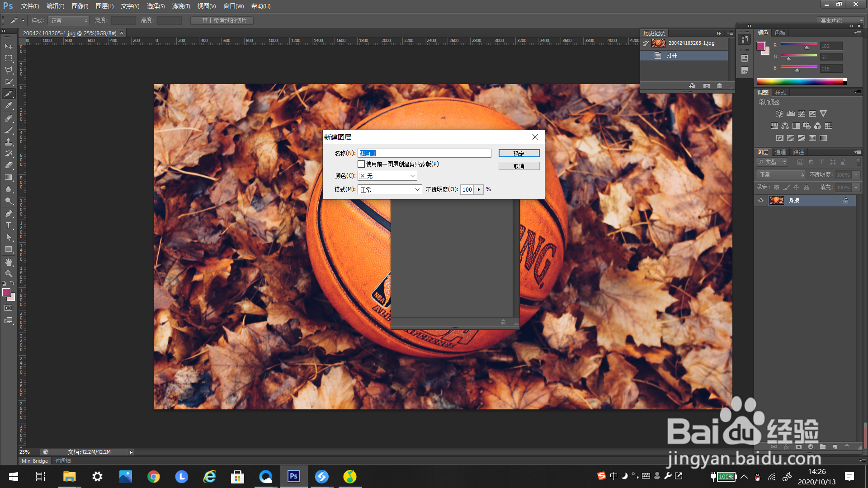This screenshot has width=868, height=488.
Task: Select the Rectangular Marquee tool
Action: pyautogui.click(x=9, y=58)
